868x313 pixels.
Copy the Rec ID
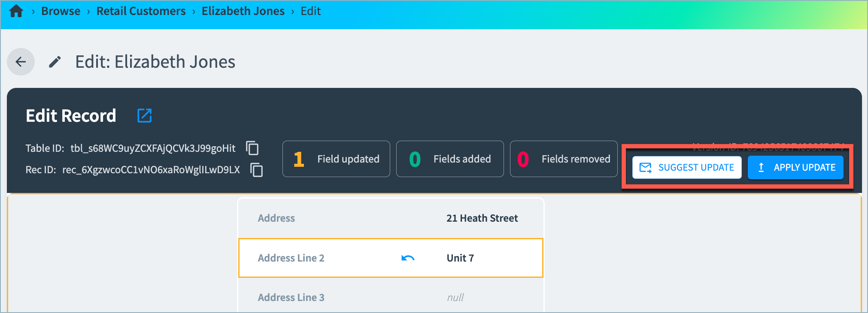pyautogui.click(x=257, y=170)
